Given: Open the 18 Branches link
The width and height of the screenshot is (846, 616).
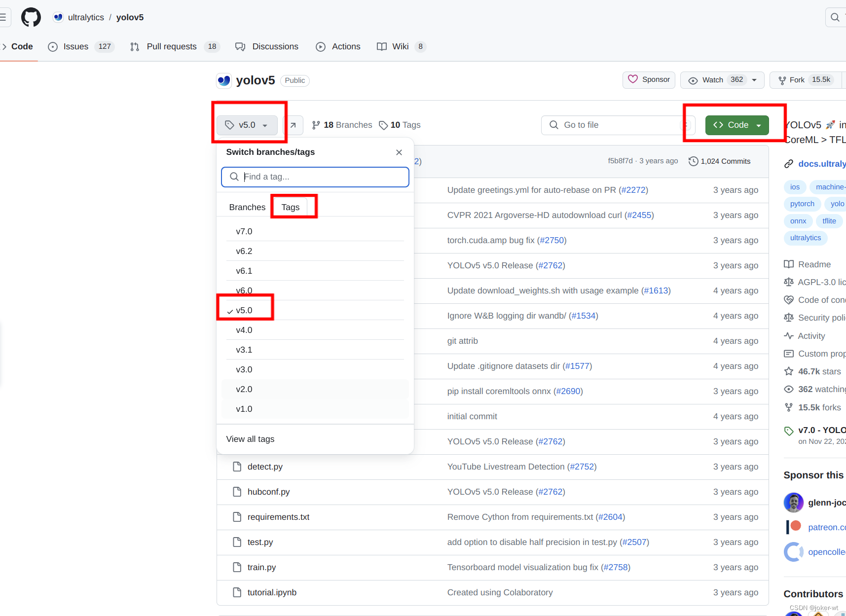Looking at the screenshot, I should (x=342, y=125).
